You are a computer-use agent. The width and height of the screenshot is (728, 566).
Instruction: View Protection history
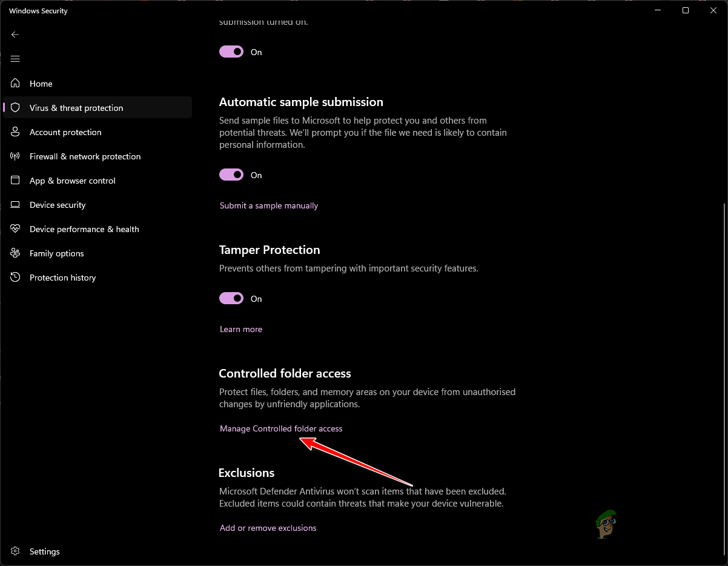(63, 277)
